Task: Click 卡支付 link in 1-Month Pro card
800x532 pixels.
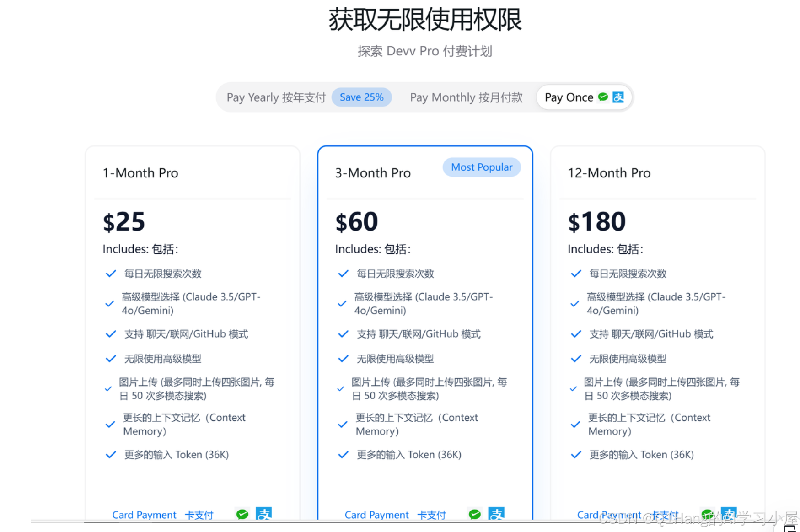Action: coord(199,515)
